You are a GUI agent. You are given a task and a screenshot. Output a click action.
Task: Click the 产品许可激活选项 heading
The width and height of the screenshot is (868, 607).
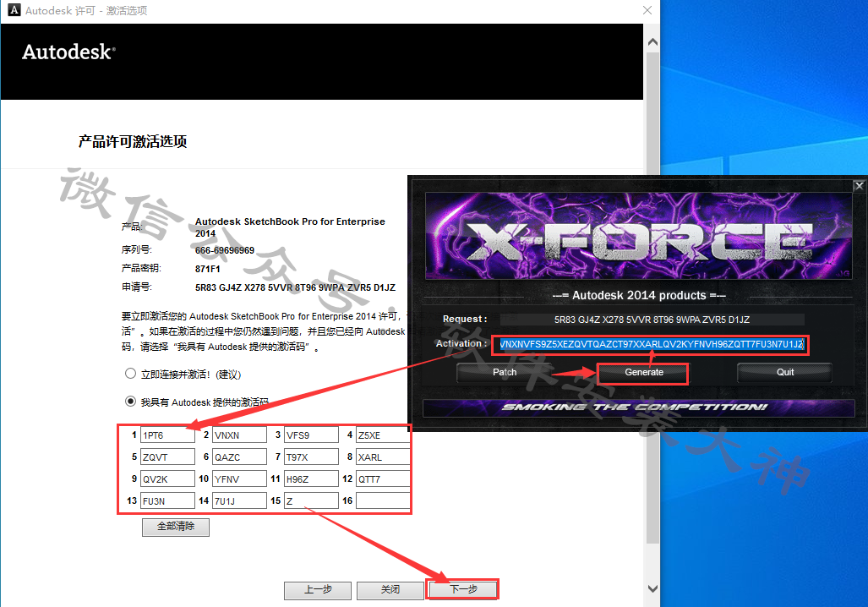pos(133,142)
